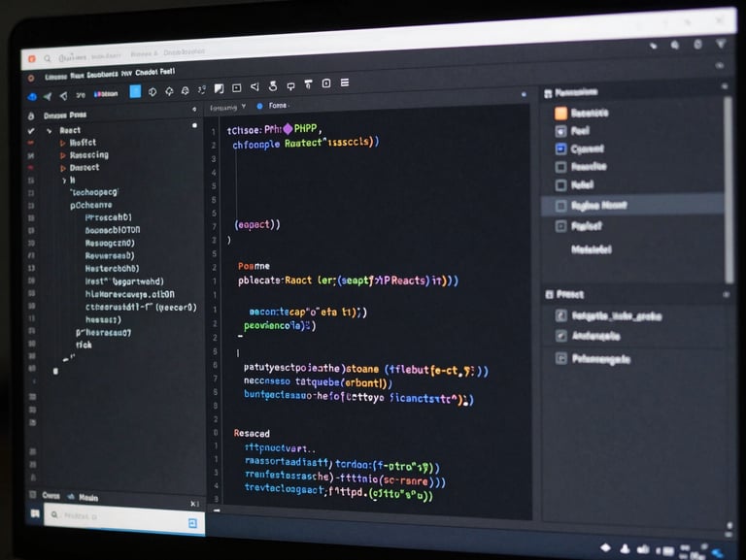746x560 pixels.
Task: Toggle the checkbox next to 'Nelel'
Action: 560,185
